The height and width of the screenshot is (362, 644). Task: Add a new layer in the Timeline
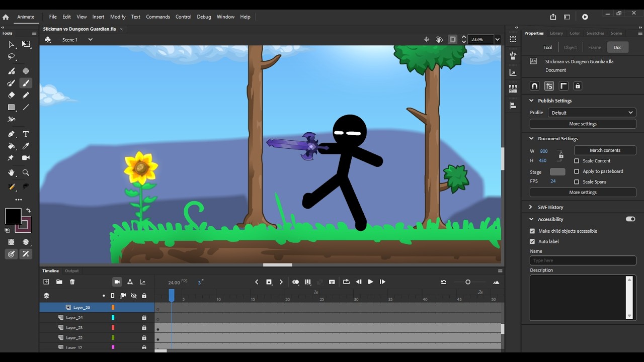point(46,282)
